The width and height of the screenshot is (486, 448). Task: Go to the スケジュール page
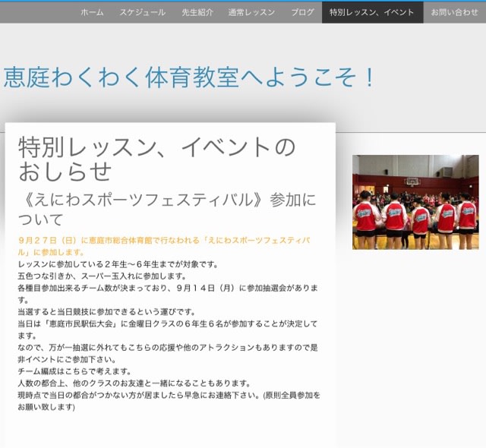pyautogui.click(x=143, y=12)
